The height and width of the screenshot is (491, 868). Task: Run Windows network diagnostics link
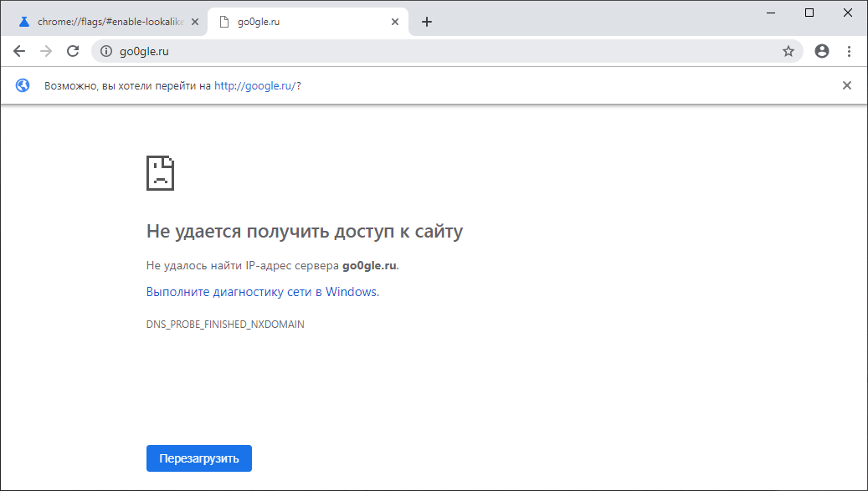pyautogui.click(x=263, y=291)
